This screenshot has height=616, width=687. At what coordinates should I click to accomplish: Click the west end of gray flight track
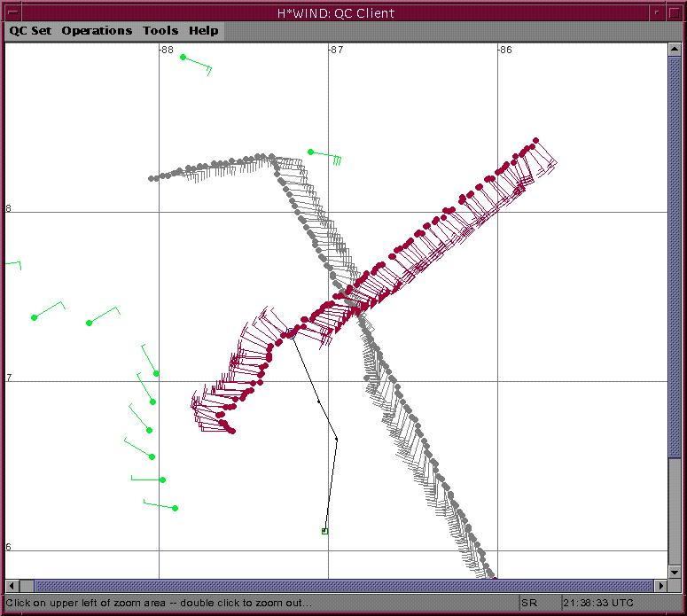[152, 178]
